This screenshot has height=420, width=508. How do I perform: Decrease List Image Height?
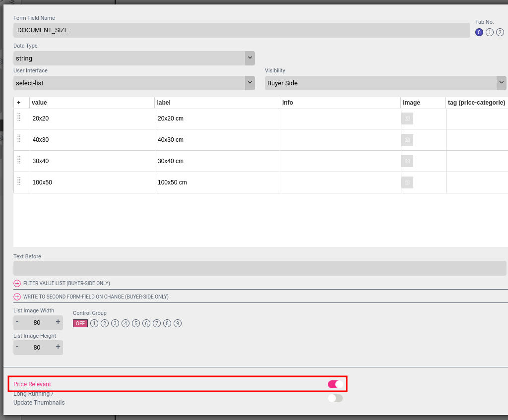pyautogui.click(x=17, y=347)
